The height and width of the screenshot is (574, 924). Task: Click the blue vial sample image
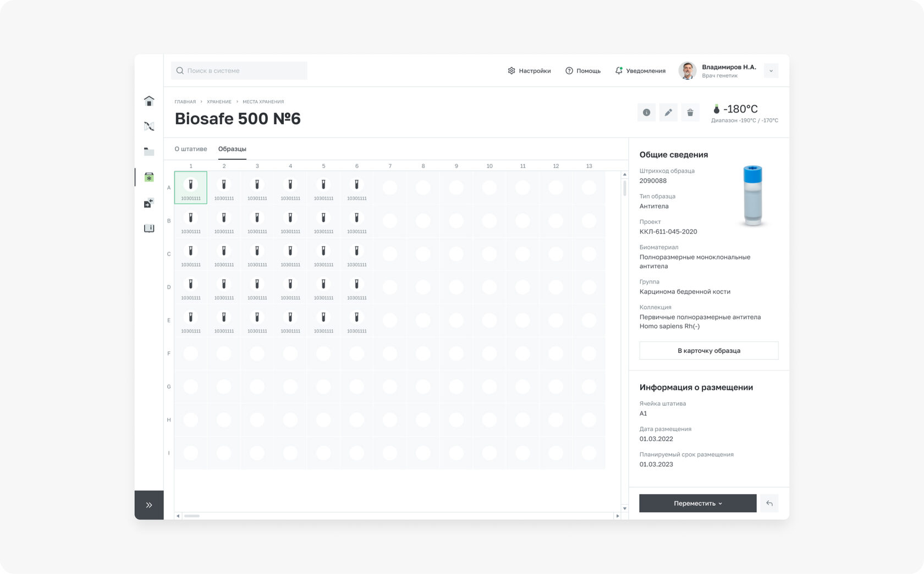click(x=753, y=195)
